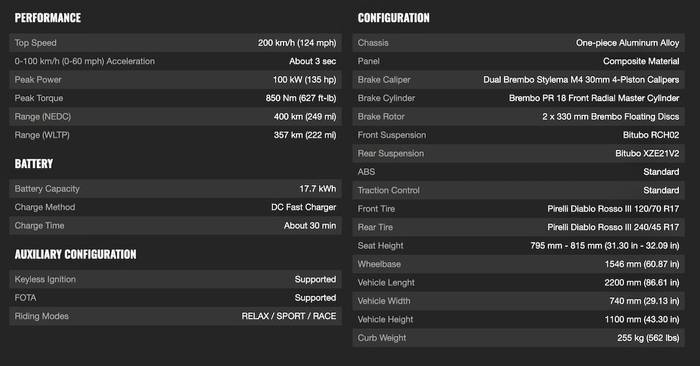Select RELAX / SPORT / RACE riding modes text
The image size is (700, 366).
coord(289,316)
